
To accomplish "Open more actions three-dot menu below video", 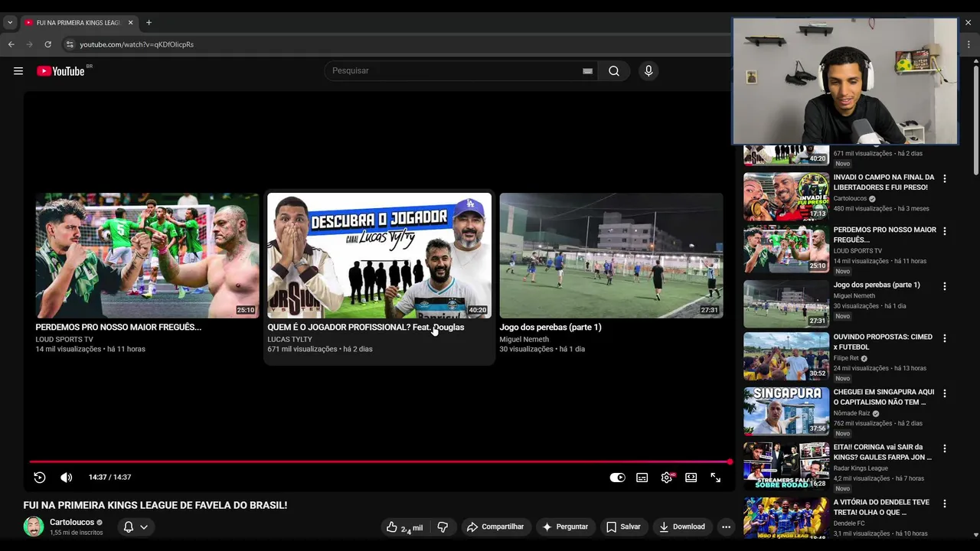I will click(x=726, y=527).
